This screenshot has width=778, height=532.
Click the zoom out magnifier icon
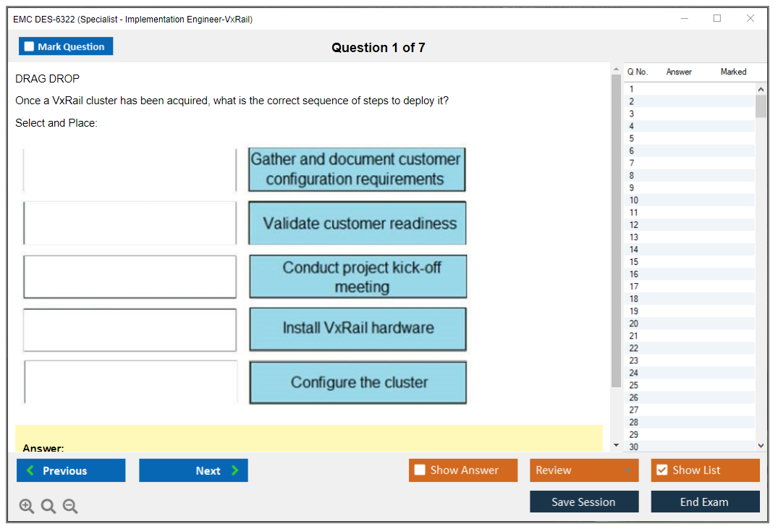pyautogui.click(x=70, y=507)
